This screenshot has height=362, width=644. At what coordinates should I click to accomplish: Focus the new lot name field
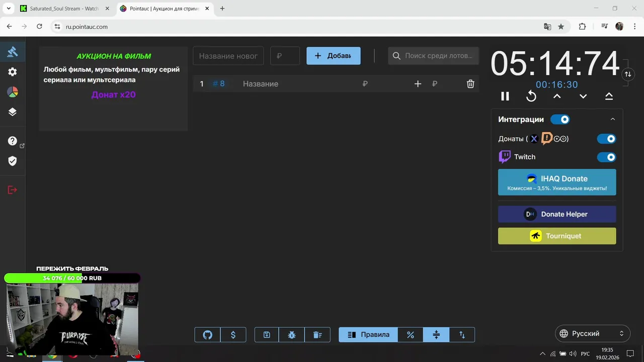point(228,56)
